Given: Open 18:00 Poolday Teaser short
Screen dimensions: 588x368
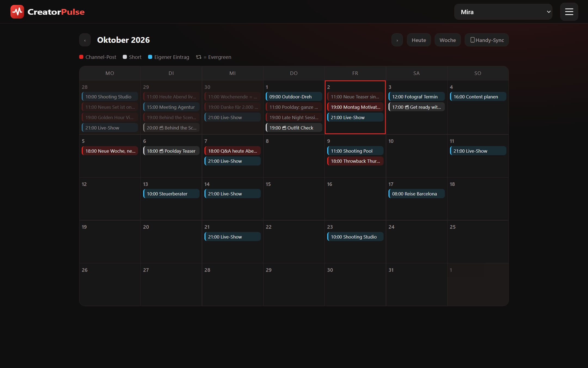Looking at the screenshot, I should tap(171, 151).
